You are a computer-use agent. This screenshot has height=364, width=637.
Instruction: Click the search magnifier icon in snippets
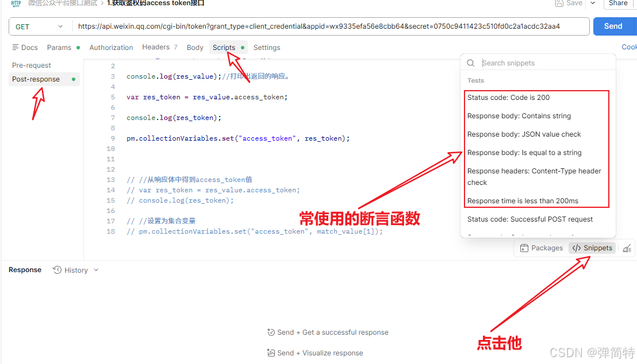pos(470,63)
